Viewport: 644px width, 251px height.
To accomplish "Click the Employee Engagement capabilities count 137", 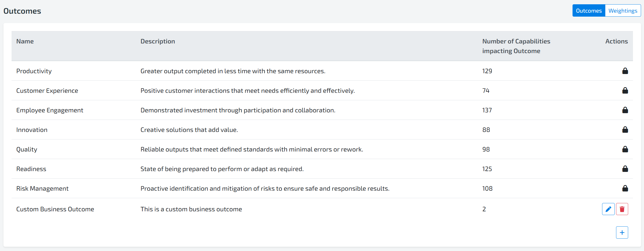I will 487,110.
